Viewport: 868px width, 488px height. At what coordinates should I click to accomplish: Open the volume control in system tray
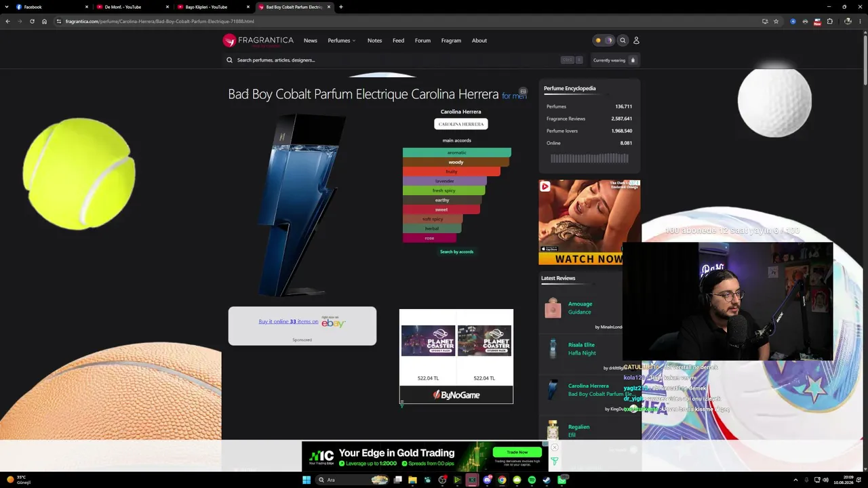(825, 480)
